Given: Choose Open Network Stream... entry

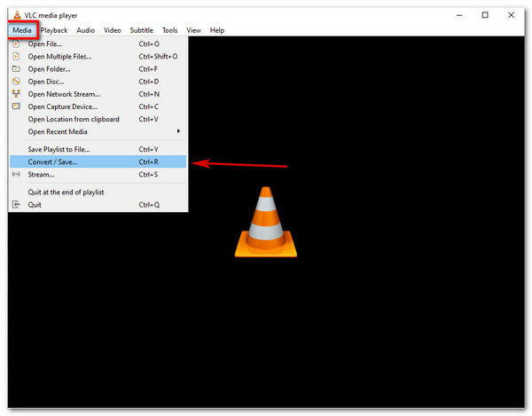Looking at the screenshot, I should 98,94.
